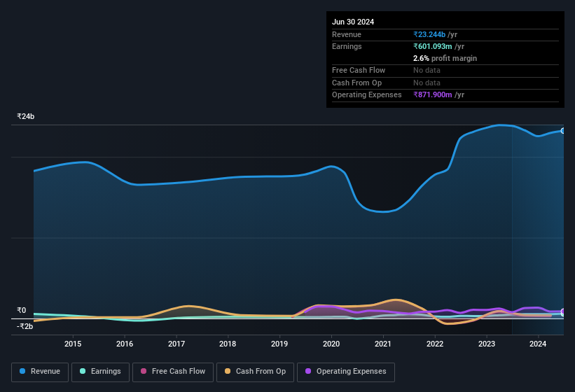Click the Free Cash Flow tooltip row label

[359, 70]
